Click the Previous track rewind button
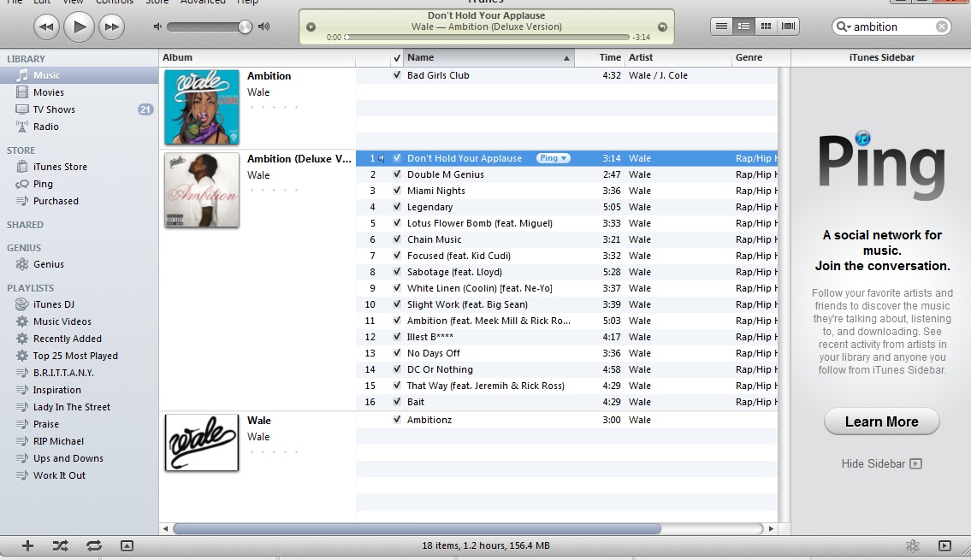The height and width of the screenshot is (560, 971). pyautogui.click(x=46, y=27)
